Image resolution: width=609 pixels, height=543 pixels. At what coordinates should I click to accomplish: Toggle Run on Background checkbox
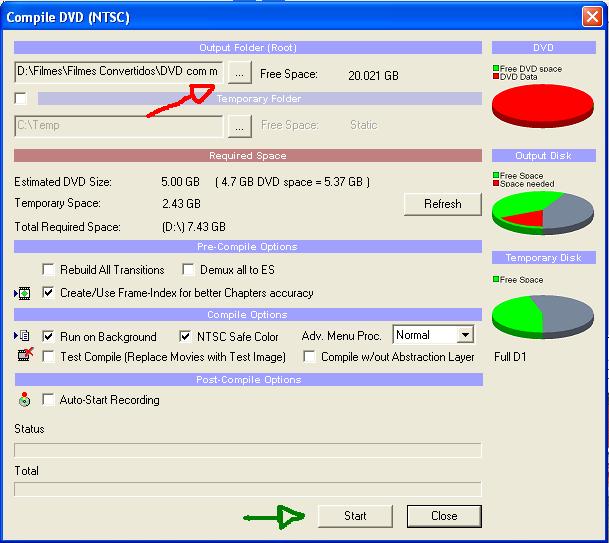48,336
